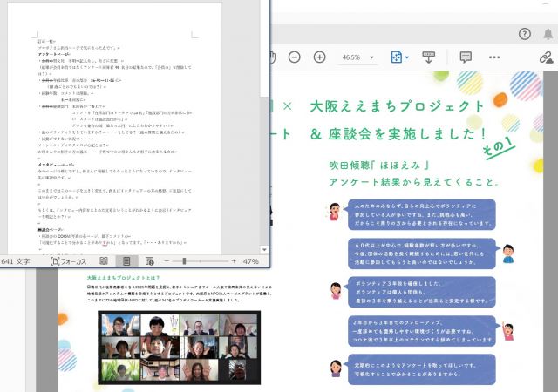The width and height of the screenshot is (558, 392).
Task: Click Word heading アンケートページ
Action: click(x=54, y=54)
